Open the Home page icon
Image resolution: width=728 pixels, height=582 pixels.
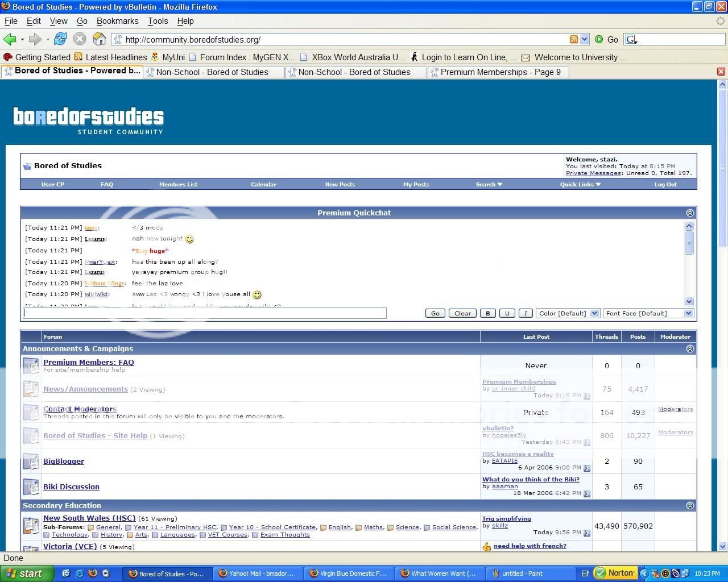tap(100, 39)
